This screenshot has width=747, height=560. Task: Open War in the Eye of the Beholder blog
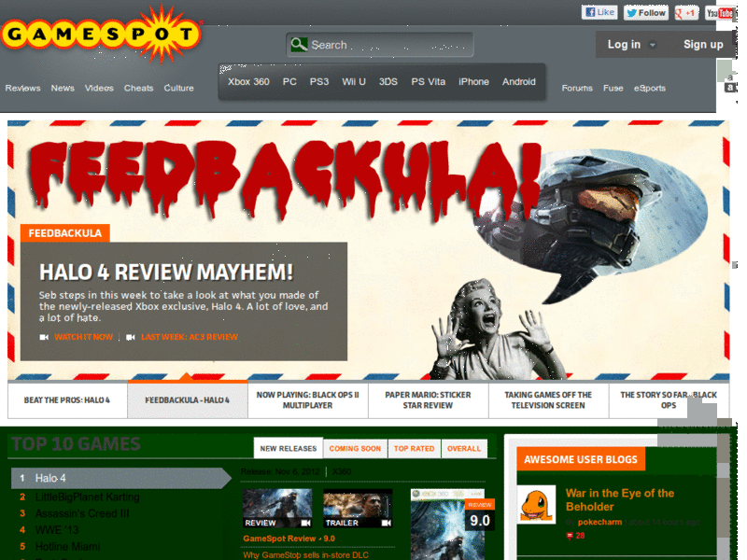click(x=620, y=499)
